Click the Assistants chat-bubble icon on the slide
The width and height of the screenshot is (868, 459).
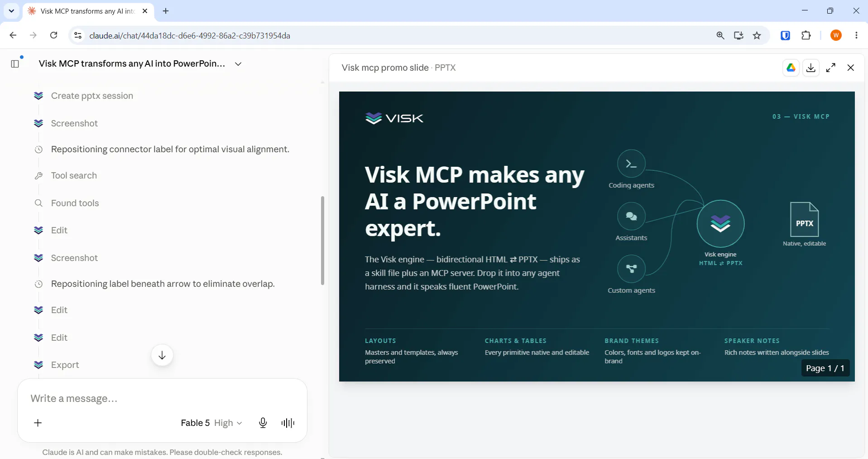(631, 216)
